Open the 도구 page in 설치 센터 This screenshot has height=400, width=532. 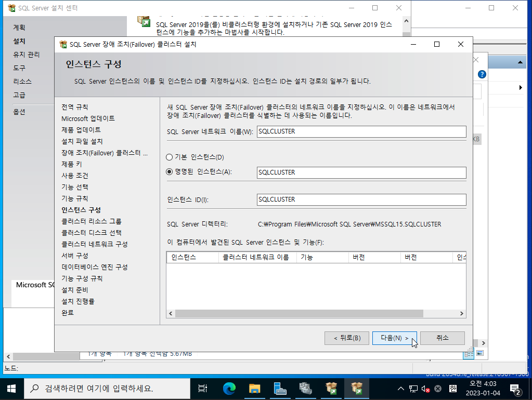pos(19,68)
